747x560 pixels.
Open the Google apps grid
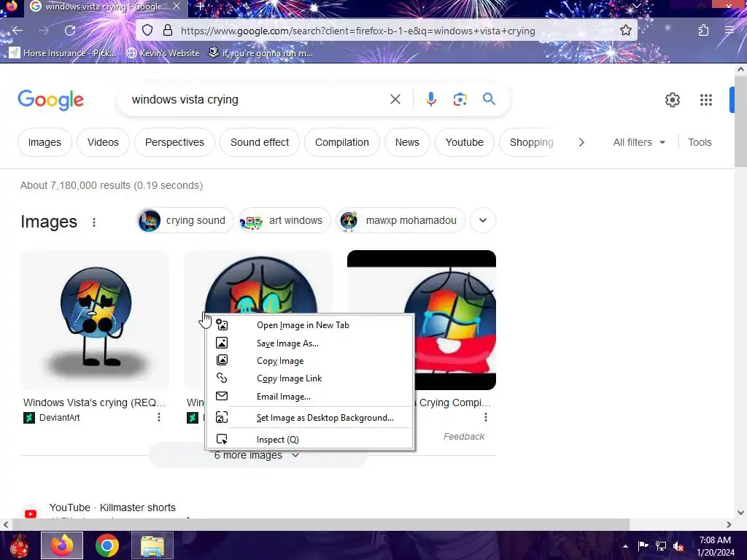[x=706, y=99]
